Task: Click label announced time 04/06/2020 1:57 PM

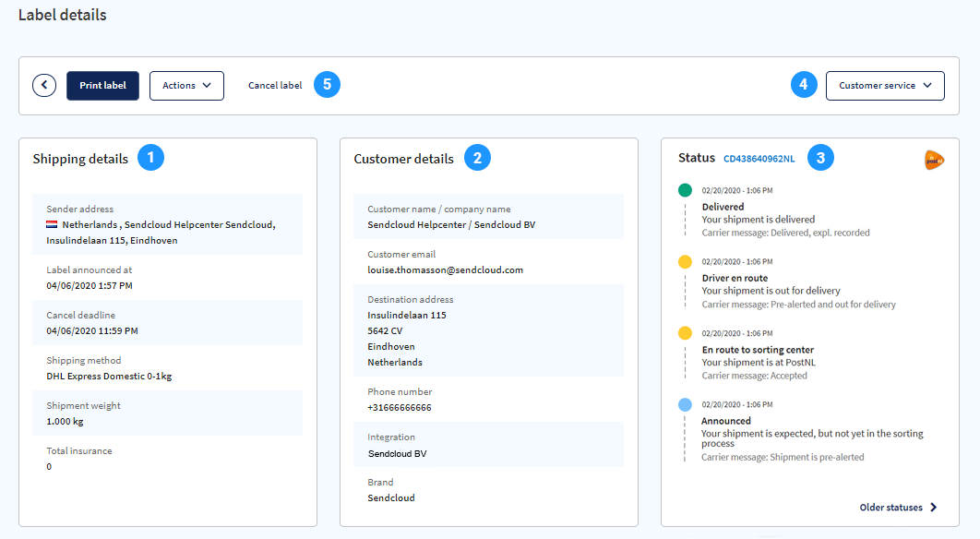Action: 90,286
